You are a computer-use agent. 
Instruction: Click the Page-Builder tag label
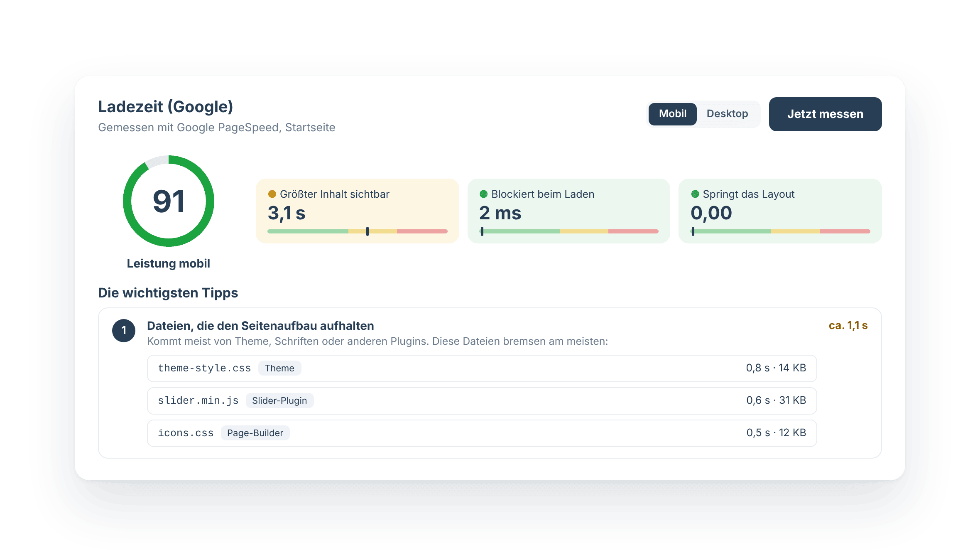255,433
